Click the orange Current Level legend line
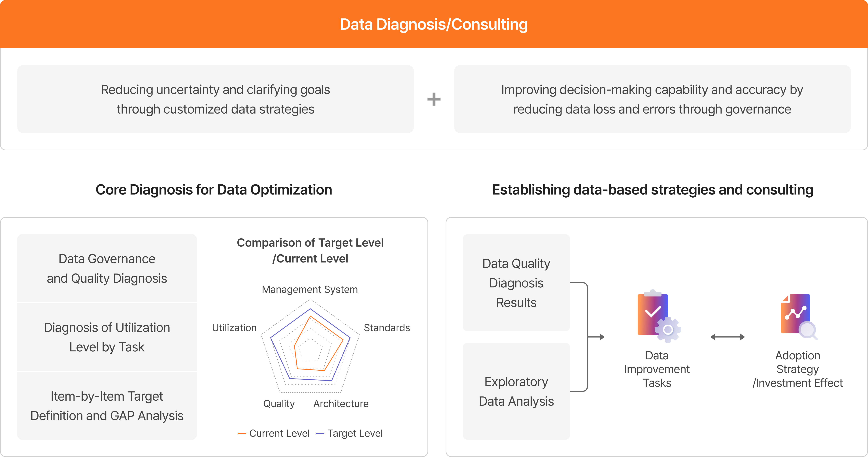The height and width of the screenshot is (457, 868). tap(242, 433)
